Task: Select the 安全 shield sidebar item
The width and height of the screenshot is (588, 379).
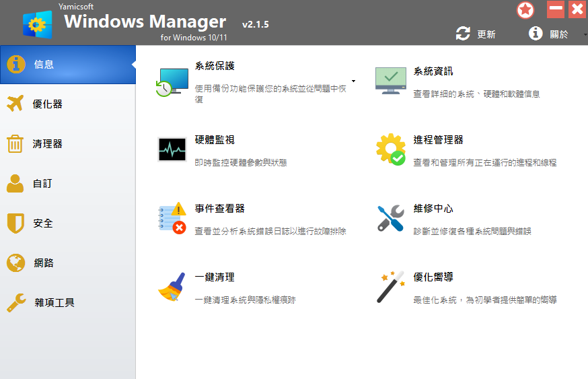Action: tap(68, 223)
